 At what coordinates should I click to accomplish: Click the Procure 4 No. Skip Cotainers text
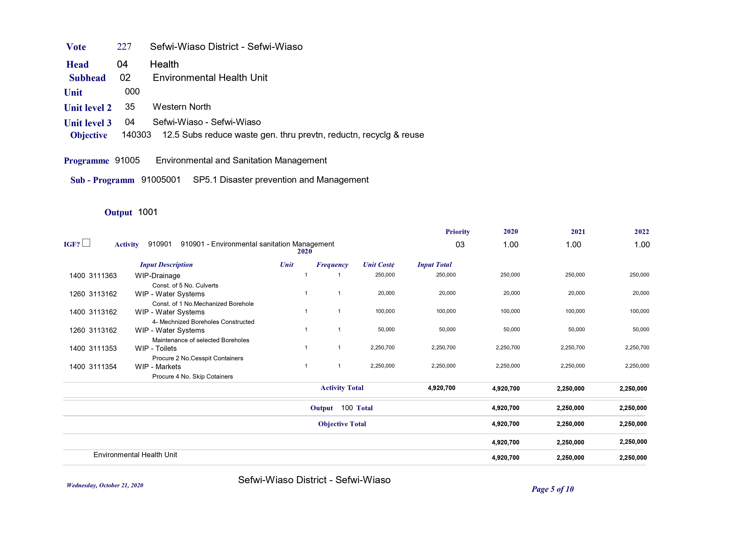pos(192,377)
